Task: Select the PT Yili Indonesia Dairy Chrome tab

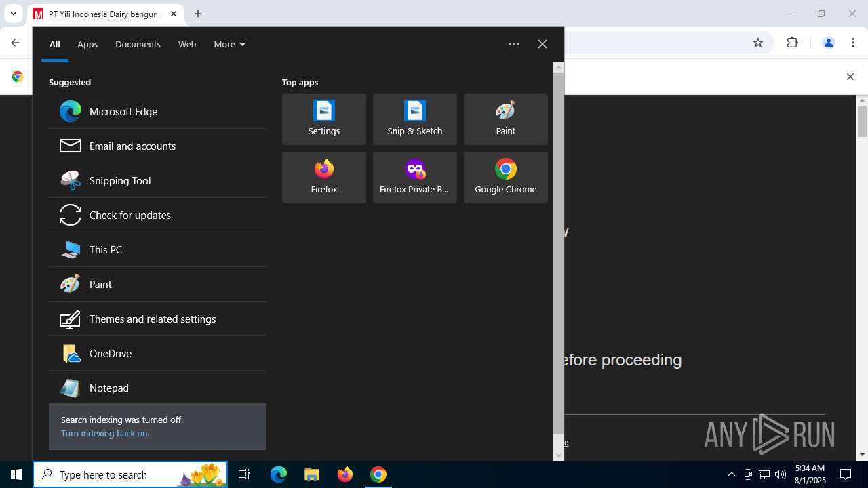Action: (103, 14)
